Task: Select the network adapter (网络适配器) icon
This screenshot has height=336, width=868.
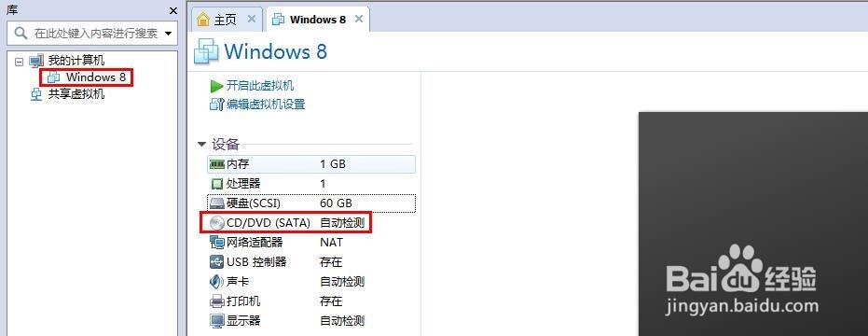Action: pos(216,243)
